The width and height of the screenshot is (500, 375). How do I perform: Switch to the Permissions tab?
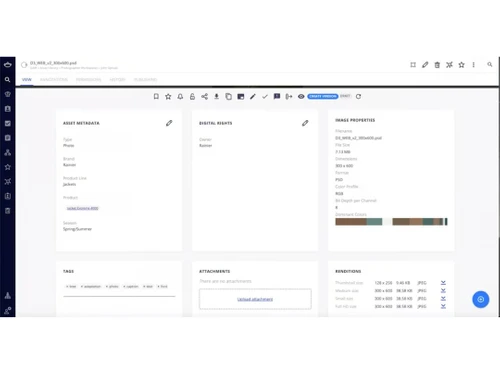click(88, 79)
